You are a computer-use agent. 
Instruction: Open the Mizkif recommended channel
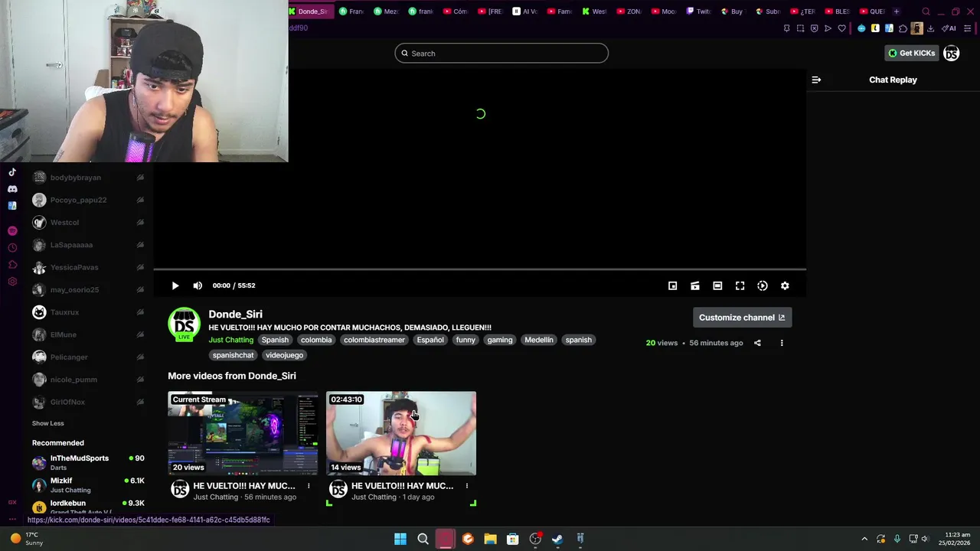point(88,485)
